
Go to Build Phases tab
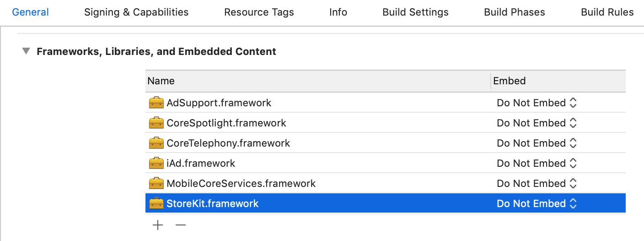click(x=515, y=12)
